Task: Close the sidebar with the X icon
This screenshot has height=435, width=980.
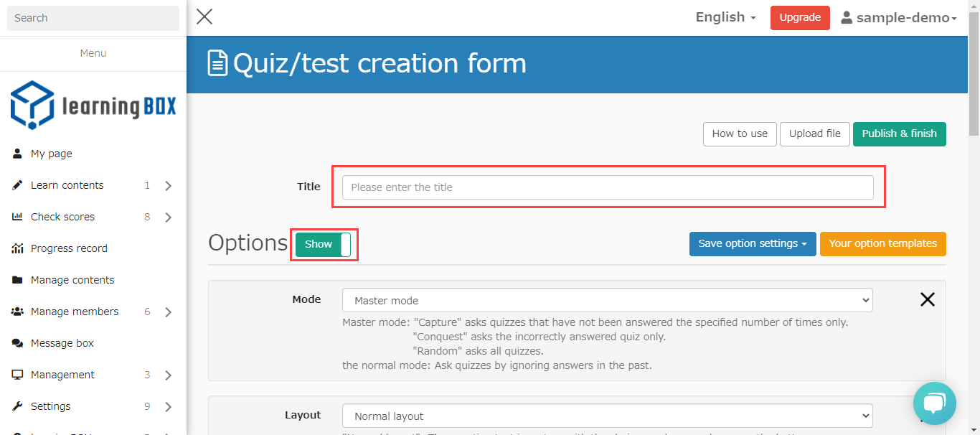Action: coord(204,17)
